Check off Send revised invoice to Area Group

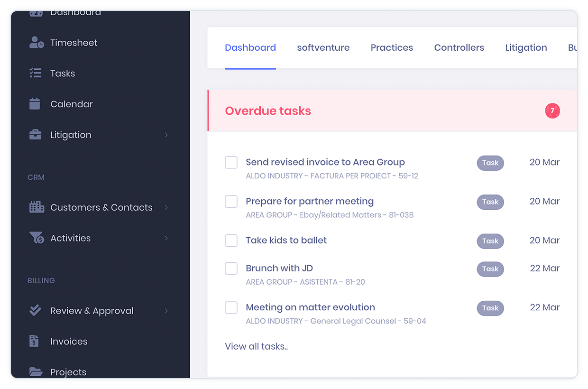click(231, 162)
